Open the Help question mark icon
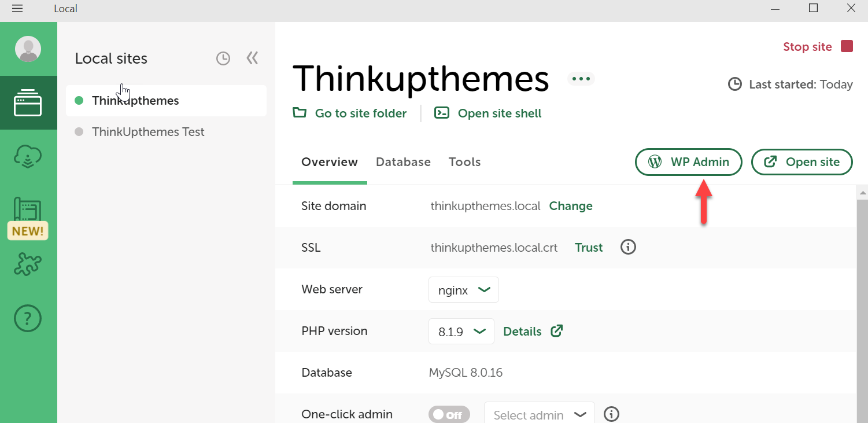This screenshot has width=868, height=423. 28,318
